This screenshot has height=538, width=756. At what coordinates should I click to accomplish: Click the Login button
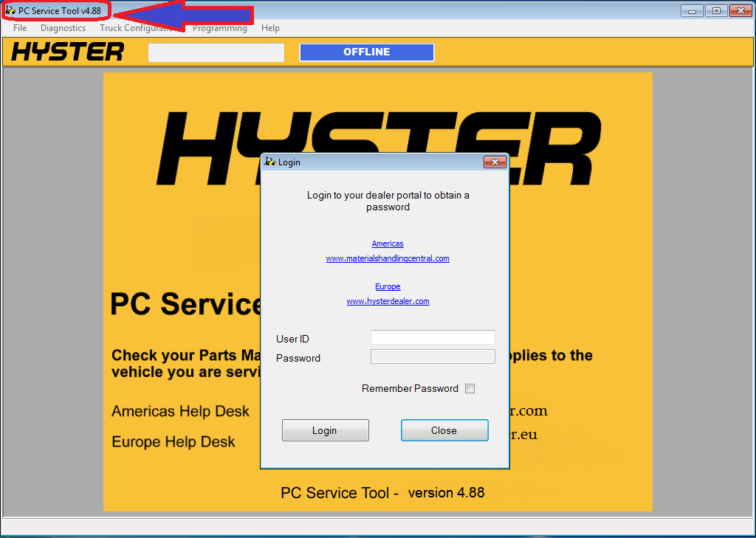(x=326, y=430)
